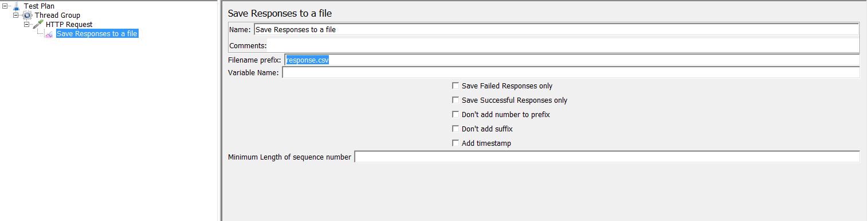
Task: Enable Save Successful Responses only
Action: (x=455, y=100)
